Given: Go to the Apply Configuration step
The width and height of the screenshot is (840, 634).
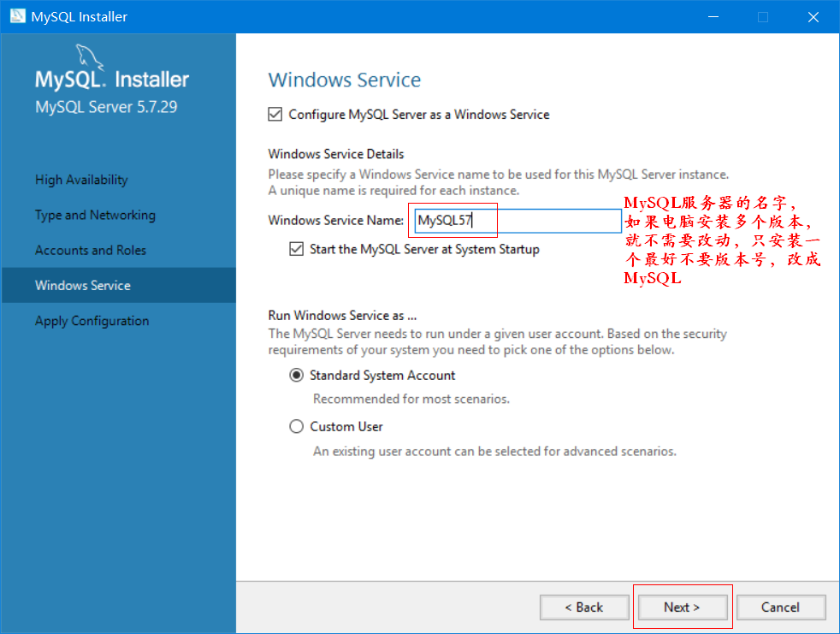Looking at the screenshot, I should coord(92,321).
